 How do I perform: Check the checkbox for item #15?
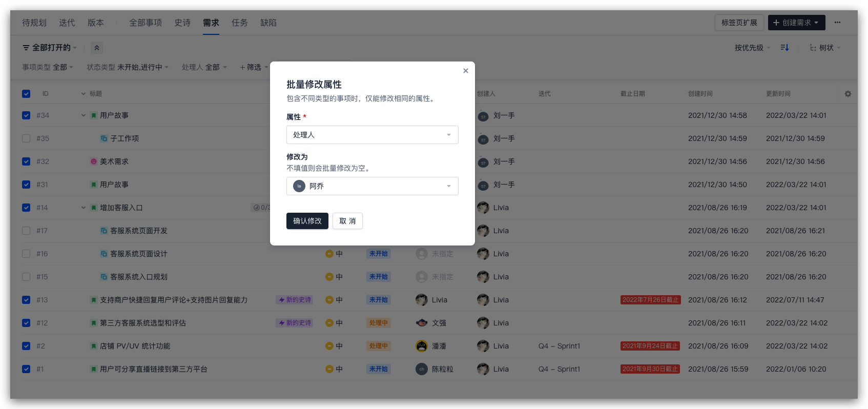(26, 277)
